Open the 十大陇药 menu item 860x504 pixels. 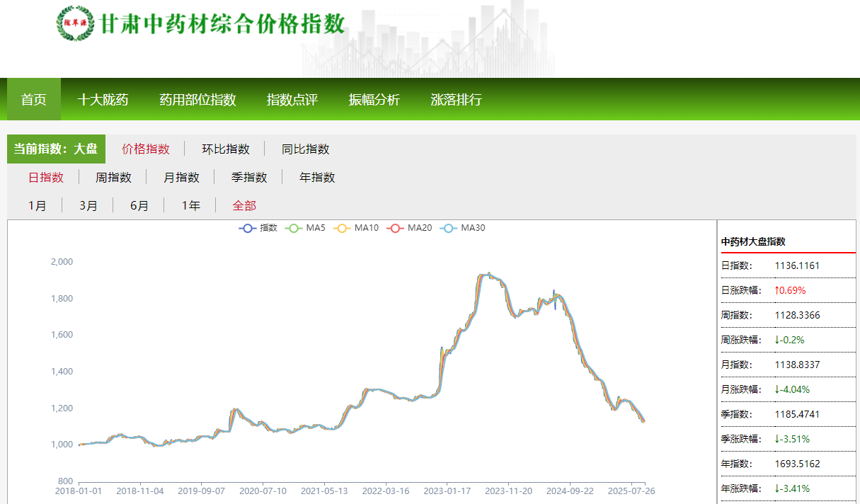point(103,100)
